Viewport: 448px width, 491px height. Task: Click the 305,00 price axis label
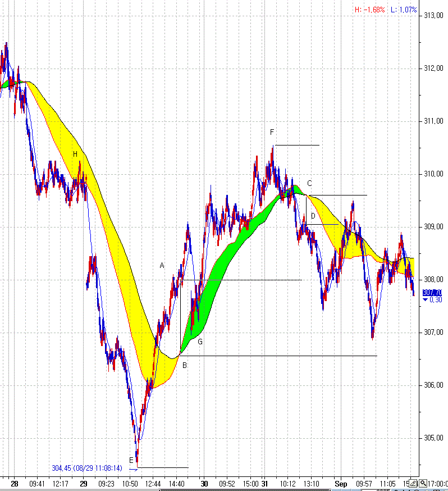point(434,438)
